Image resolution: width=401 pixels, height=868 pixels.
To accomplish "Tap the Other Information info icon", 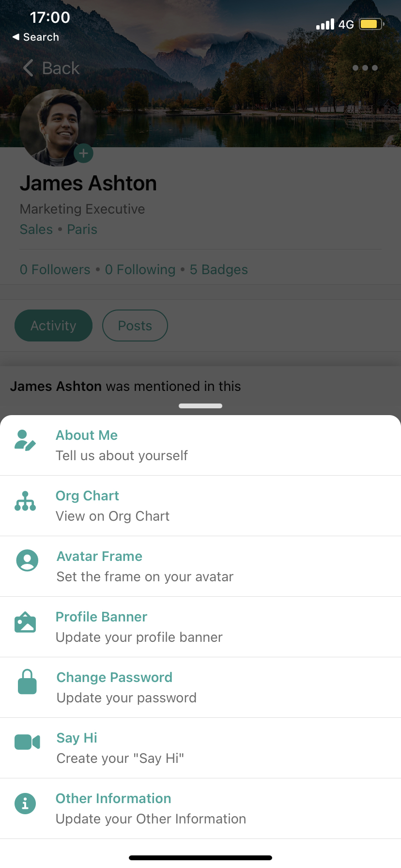I will [25, 804].
